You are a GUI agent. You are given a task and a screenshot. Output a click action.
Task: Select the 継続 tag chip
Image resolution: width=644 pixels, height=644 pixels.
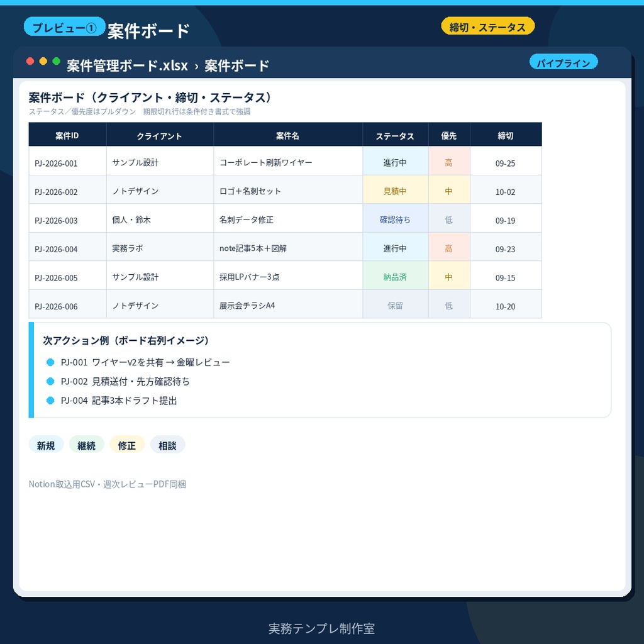(x=86, y=445)
